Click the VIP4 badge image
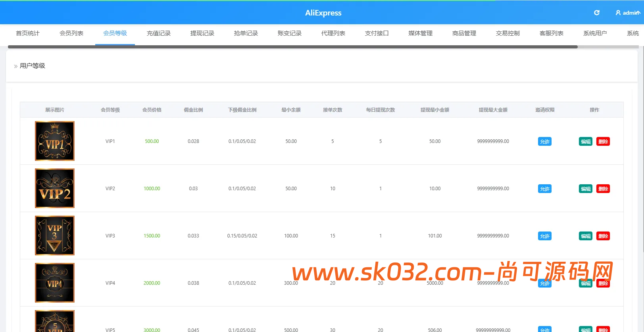The height and width of the screenshot is (332, 644). [x=55, y=283]
